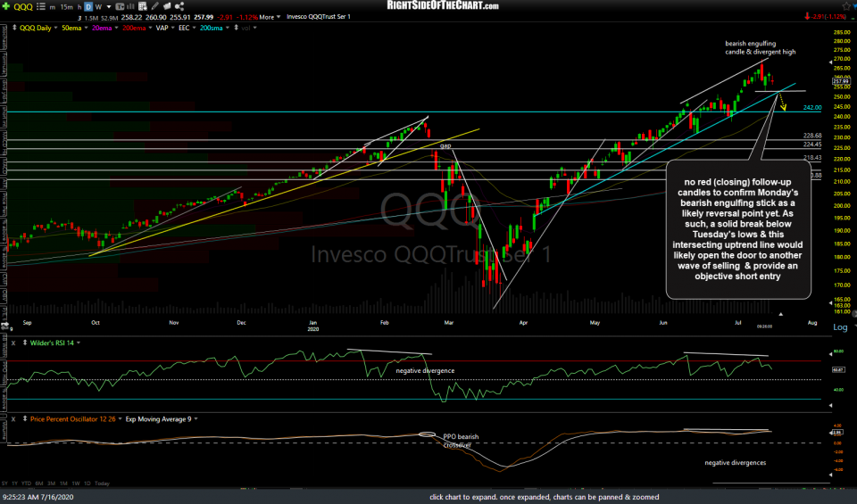Click the RSI pane scale arrow near 80.00
Screen dimensions: 857x504
pyautogui.click(x=831, y=354)
